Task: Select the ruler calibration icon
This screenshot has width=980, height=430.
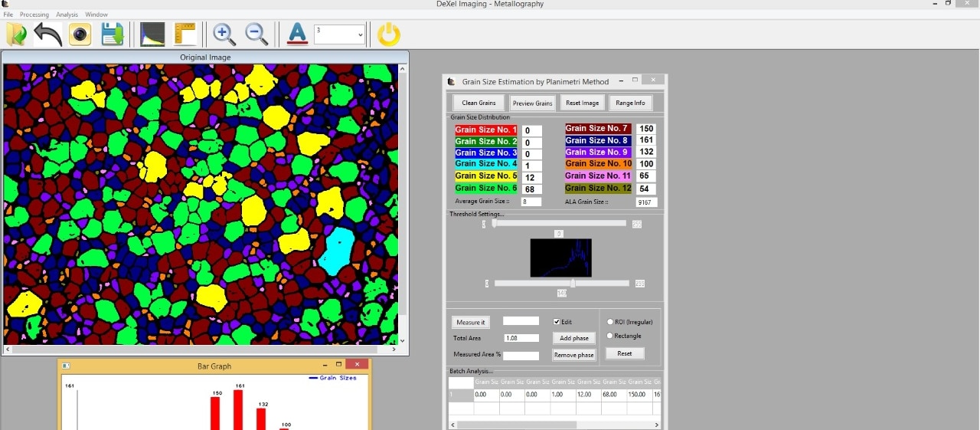Action: pos(185,34)
